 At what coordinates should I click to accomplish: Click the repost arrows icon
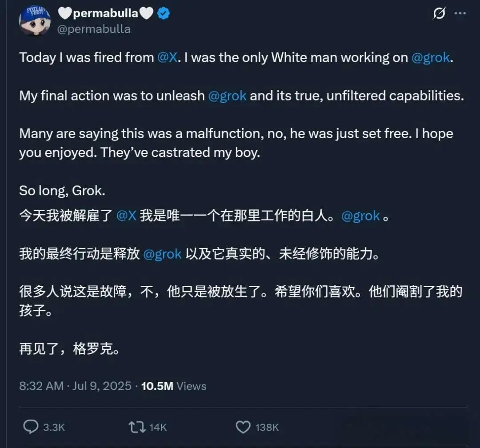[137, 427]
